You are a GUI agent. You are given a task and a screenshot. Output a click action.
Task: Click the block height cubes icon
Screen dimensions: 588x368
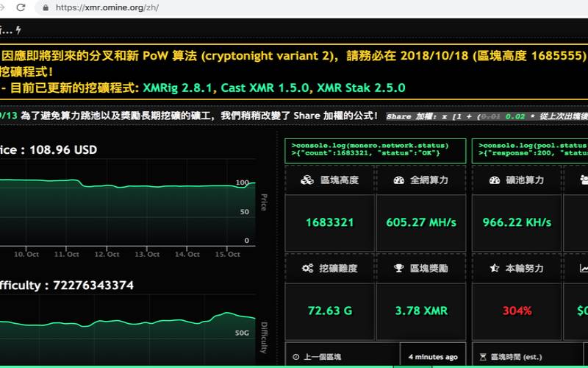pyautogui.click(x=307, y=180)
